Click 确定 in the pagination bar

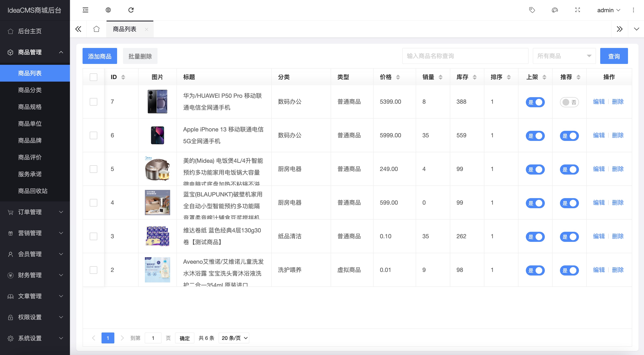[x=184, y=338]
